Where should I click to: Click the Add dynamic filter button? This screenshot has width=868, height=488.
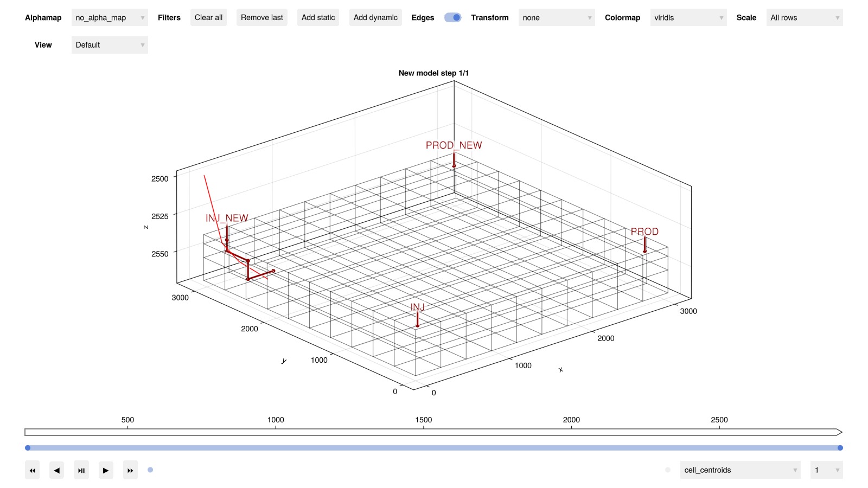tap(375, 17)
